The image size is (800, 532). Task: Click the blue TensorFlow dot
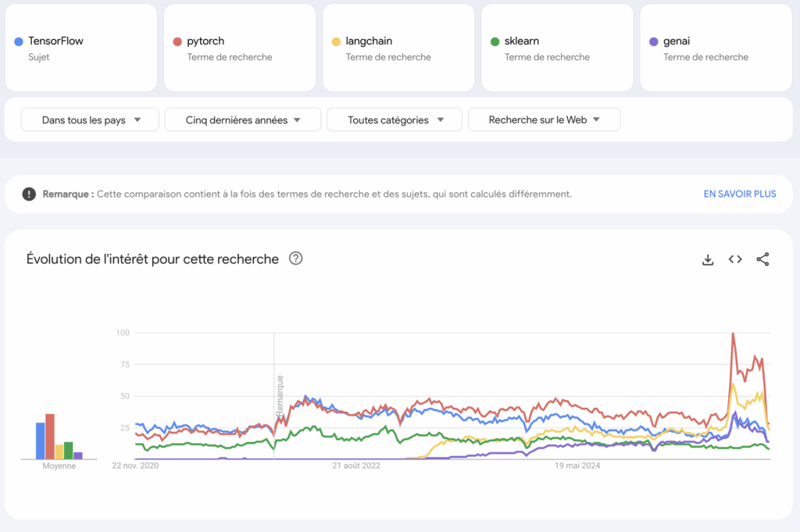19,41
